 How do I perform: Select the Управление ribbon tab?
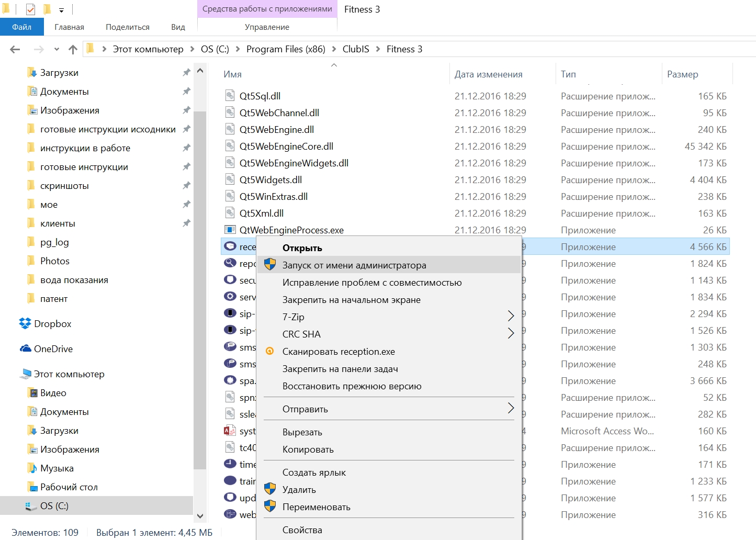267,27
